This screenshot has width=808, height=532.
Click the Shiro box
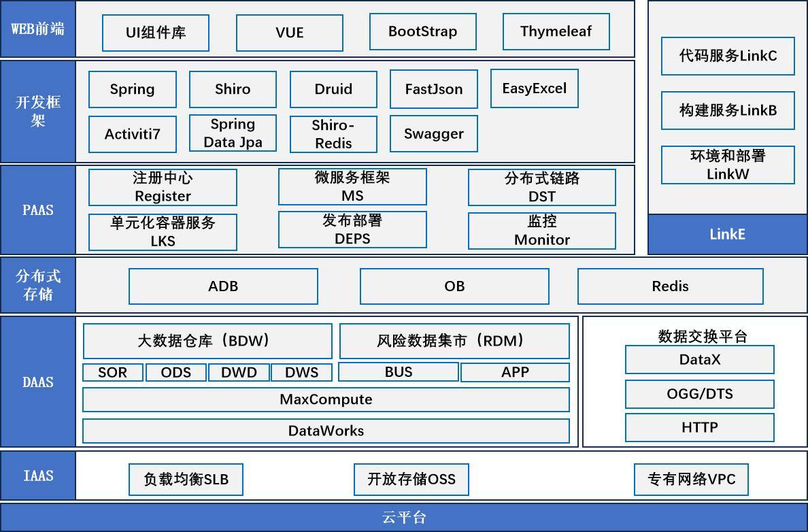(233, 89)
